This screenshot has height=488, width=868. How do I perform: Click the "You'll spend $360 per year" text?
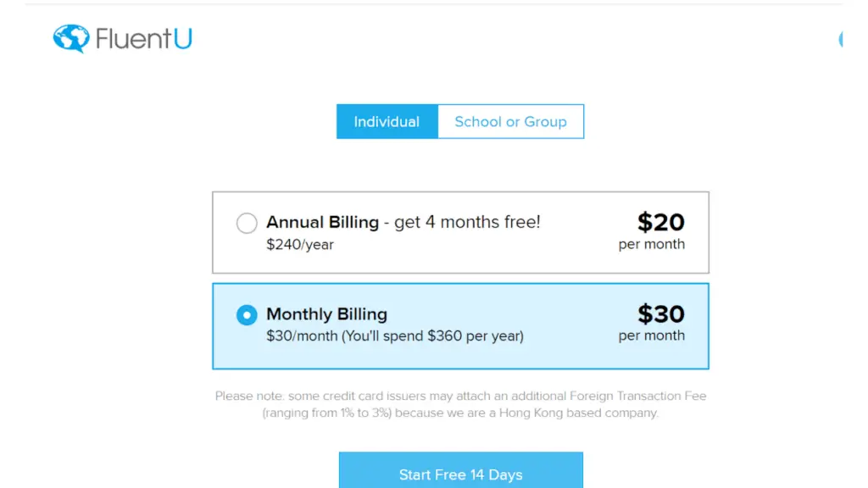[432, 335]
